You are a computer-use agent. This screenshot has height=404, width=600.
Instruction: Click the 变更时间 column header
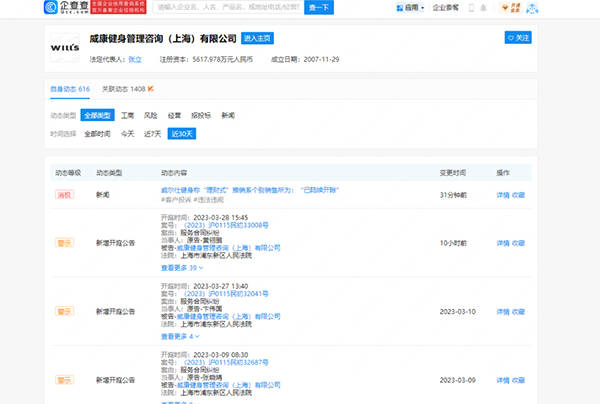[x=453, y=173]
